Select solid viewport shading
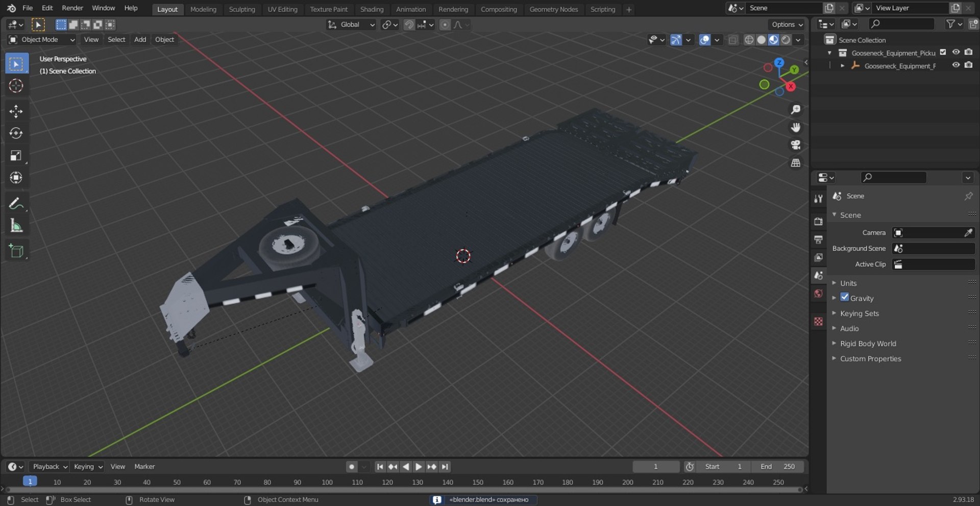Screen dimensions: 980x506 pos(761,40)
